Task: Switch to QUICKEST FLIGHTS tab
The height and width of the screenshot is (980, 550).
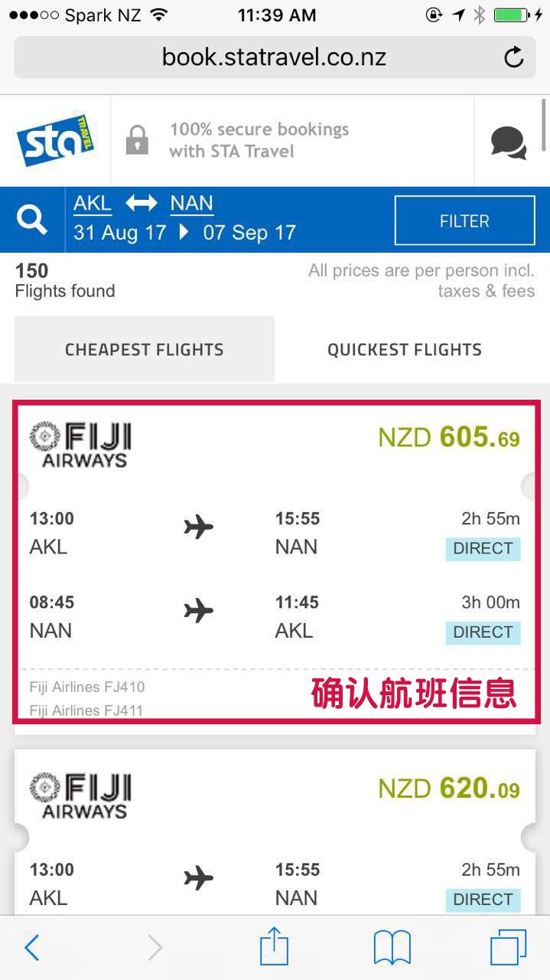Action: 405,349
